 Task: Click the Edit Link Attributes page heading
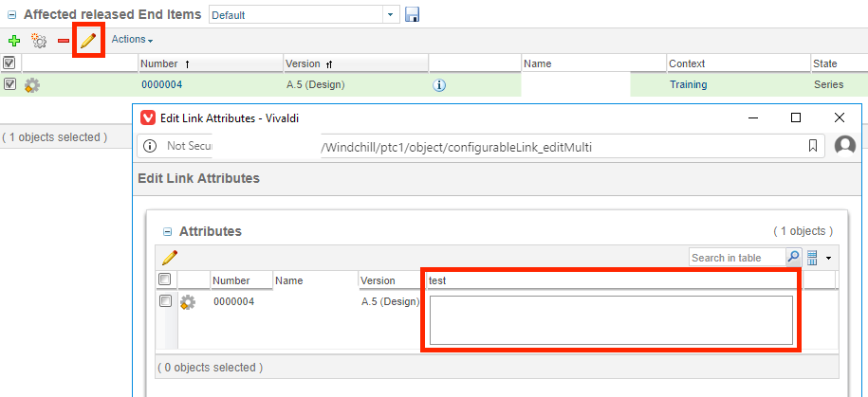coord(198,178)
